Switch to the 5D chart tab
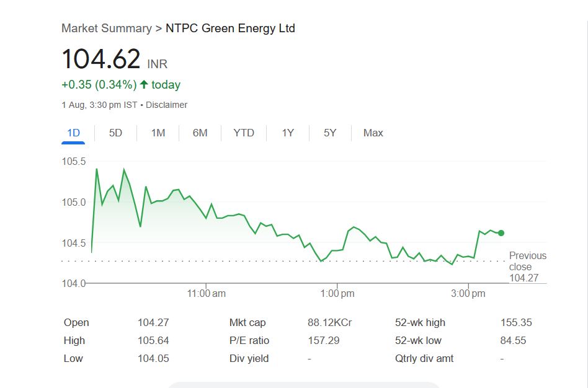 click(x=115, y=133)
